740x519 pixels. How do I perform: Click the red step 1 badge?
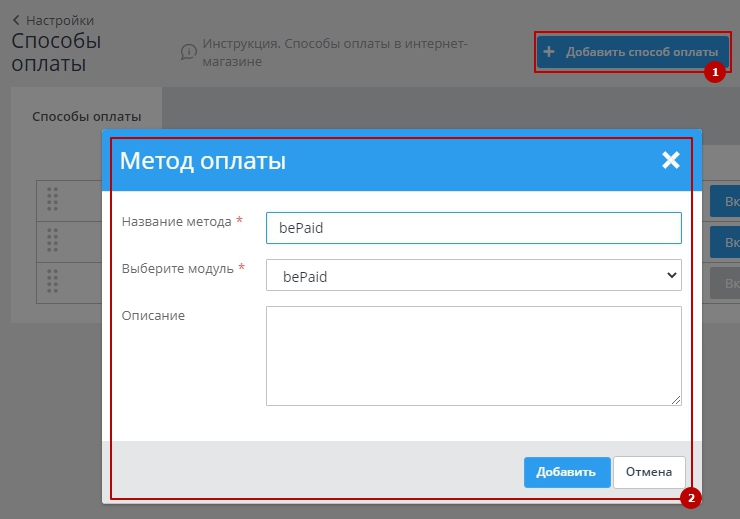[x=713, y=73]
